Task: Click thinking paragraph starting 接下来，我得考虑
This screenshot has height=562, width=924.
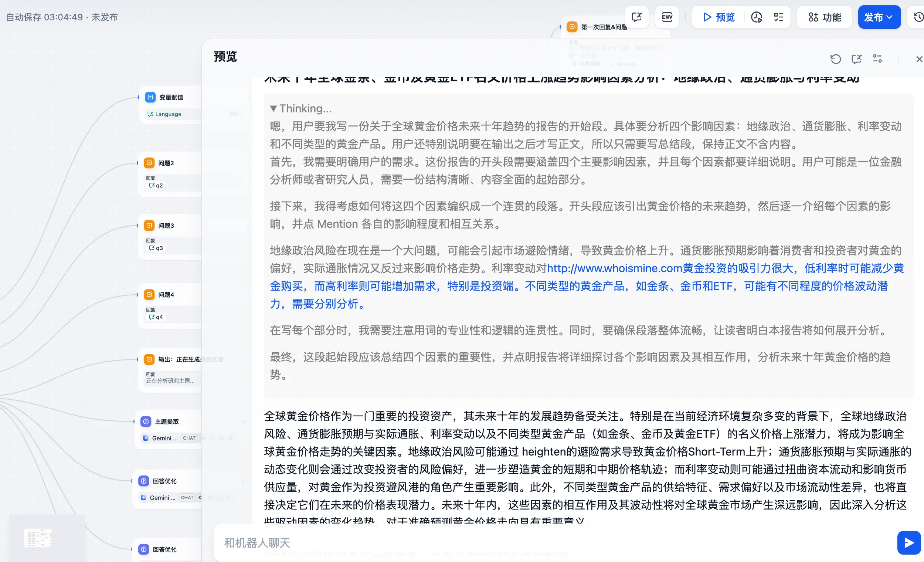Action: 580,215
